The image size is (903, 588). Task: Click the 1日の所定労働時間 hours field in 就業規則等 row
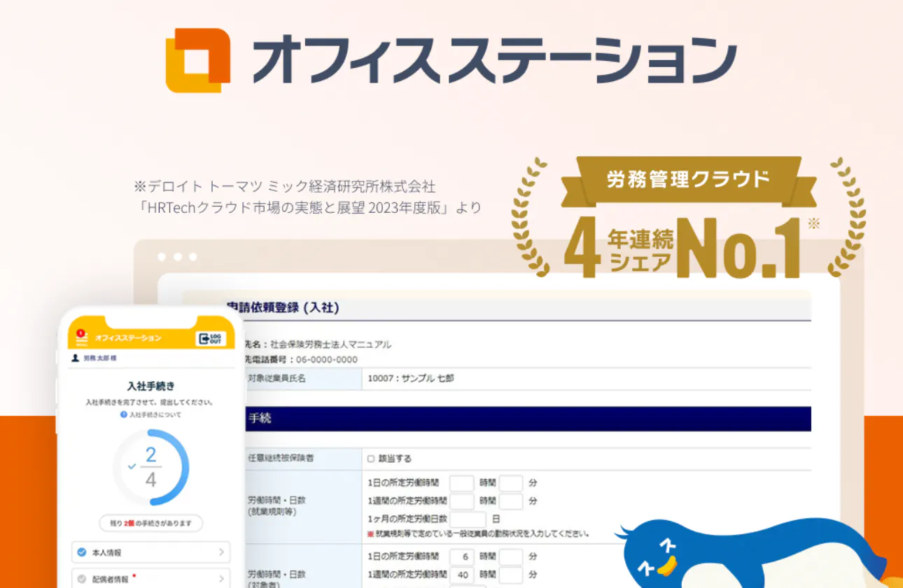(x=461, y=483)
